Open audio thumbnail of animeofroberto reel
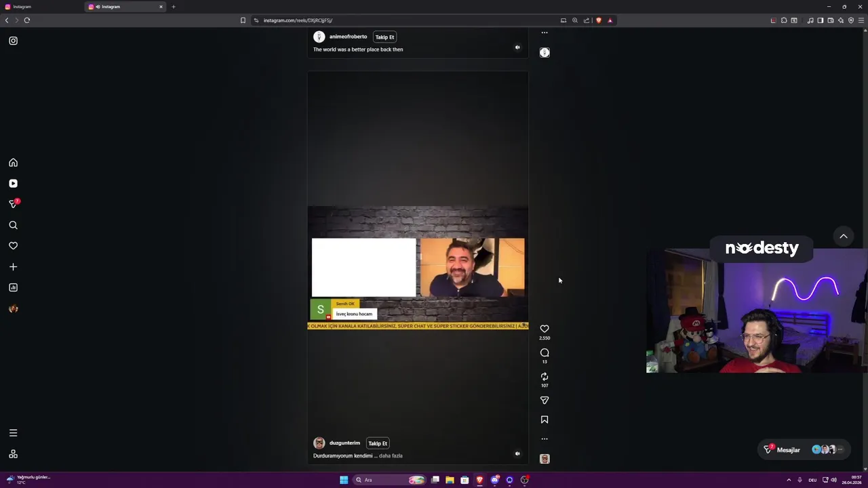This screenshot has width=868, height=488. (x=545, y=52)
